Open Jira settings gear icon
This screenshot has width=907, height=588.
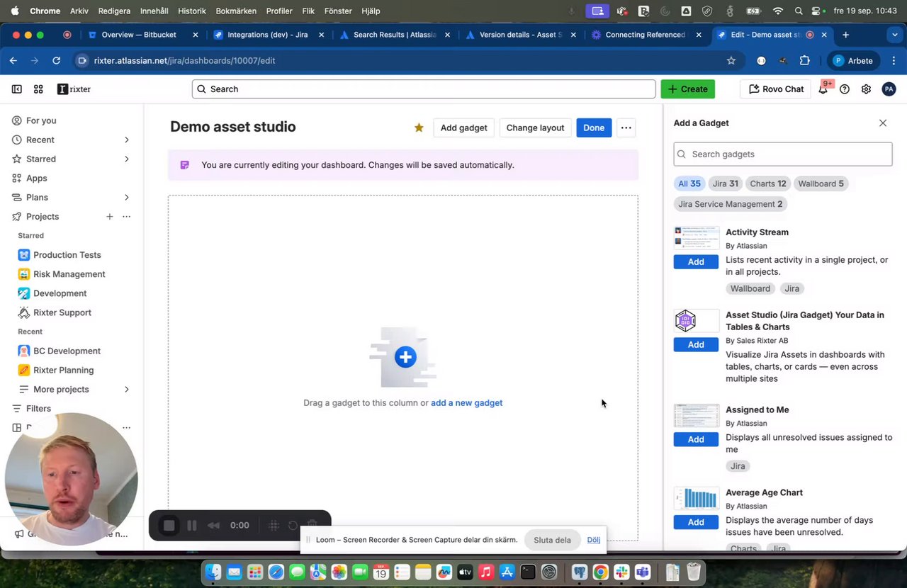(866, 89)
